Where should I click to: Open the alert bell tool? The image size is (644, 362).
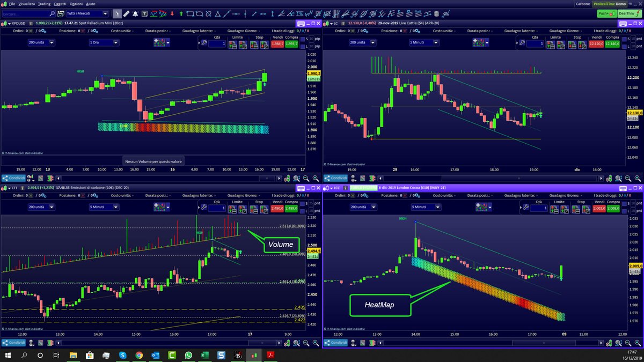[x=135, y=13]
